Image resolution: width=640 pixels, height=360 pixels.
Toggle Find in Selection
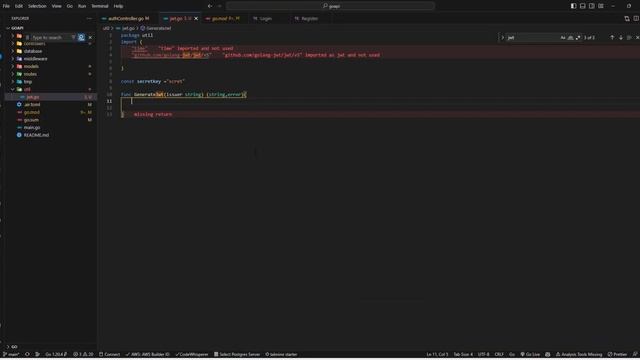[629, 38]
